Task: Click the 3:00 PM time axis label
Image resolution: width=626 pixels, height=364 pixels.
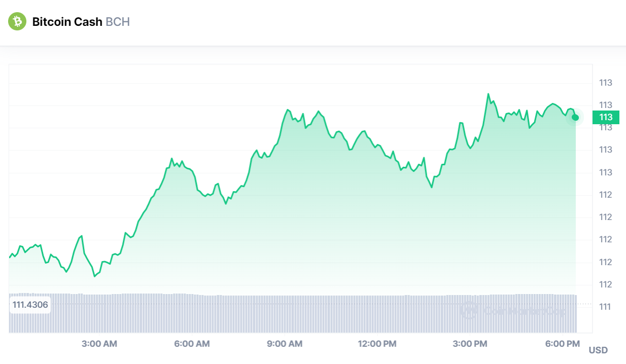Action: (x=470, y=344)
